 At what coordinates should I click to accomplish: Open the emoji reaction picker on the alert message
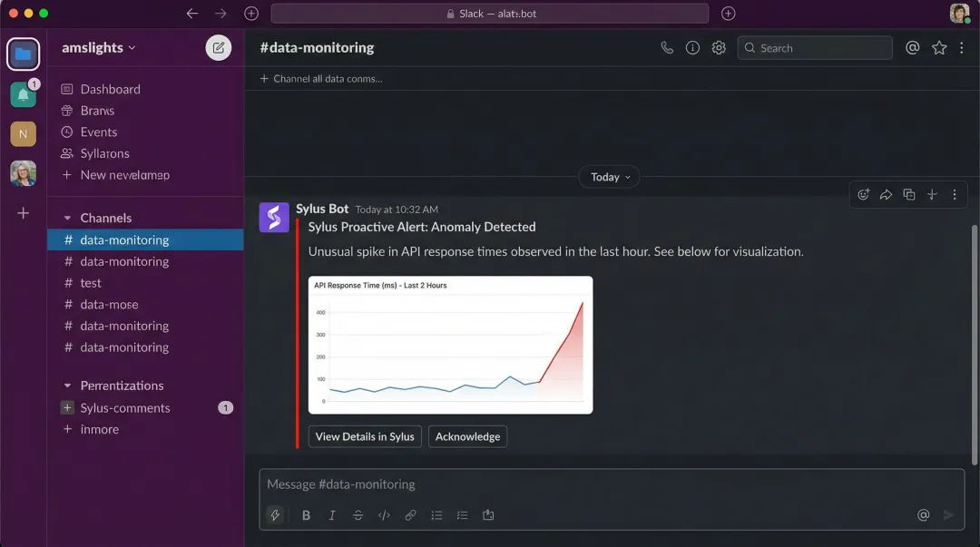tap(863, 194)
